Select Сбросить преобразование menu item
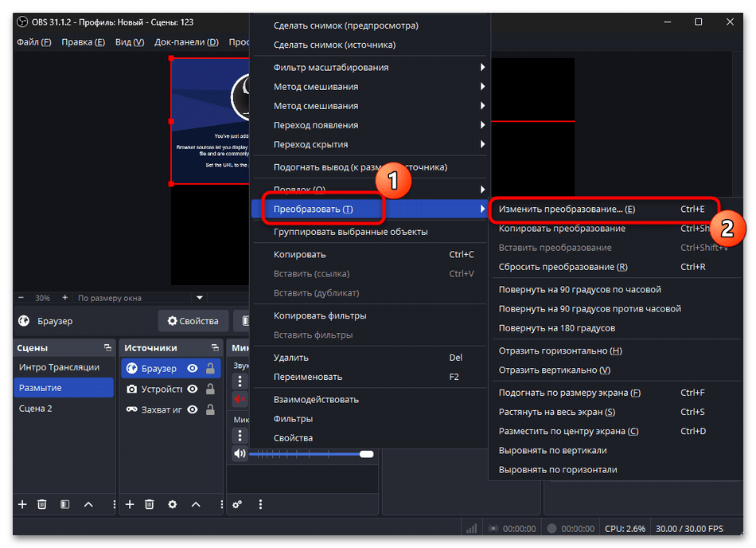Viewport: 756px width, 548px height. (563, 267)
